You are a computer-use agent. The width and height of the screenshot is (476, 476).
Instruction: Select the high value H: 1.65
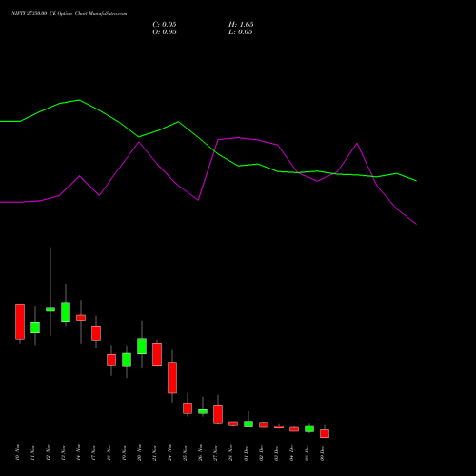[x=241, y=25]
